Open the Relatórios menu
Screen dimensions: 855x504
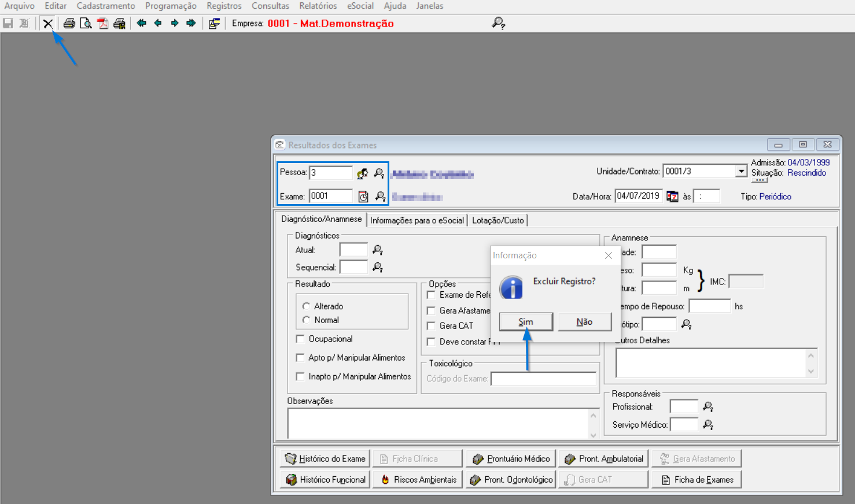coord(318,6)
